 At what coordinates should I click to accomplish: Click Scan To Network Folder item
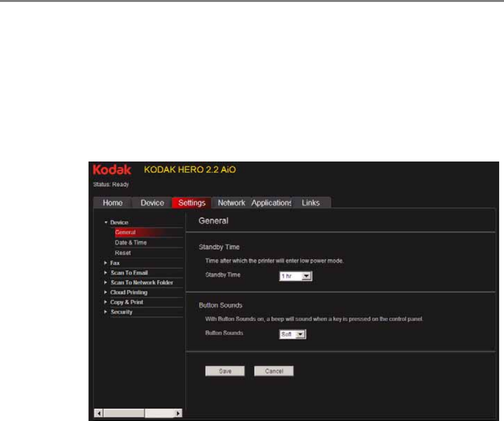click(142, 282)
